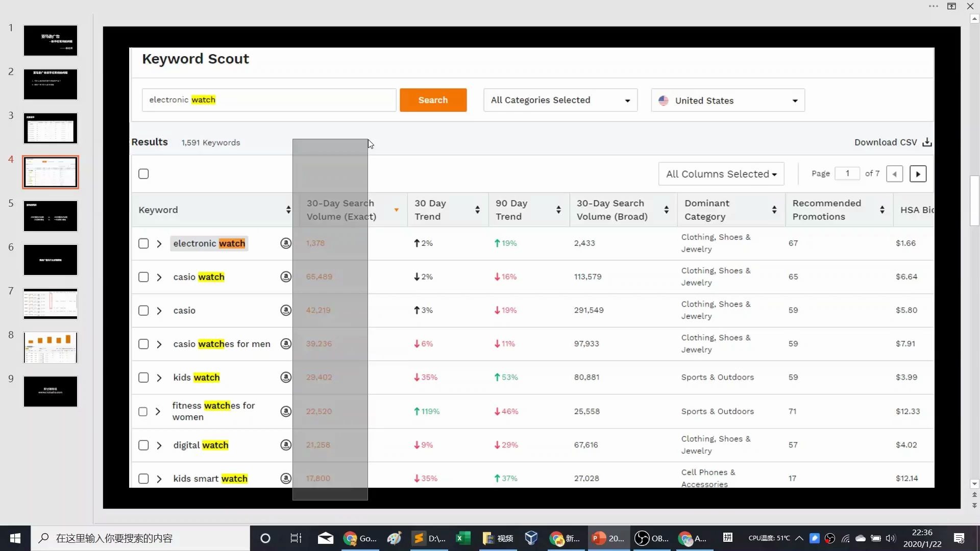
Task: Select slide 9 thumbnail
Action: (x=50, y=391)
